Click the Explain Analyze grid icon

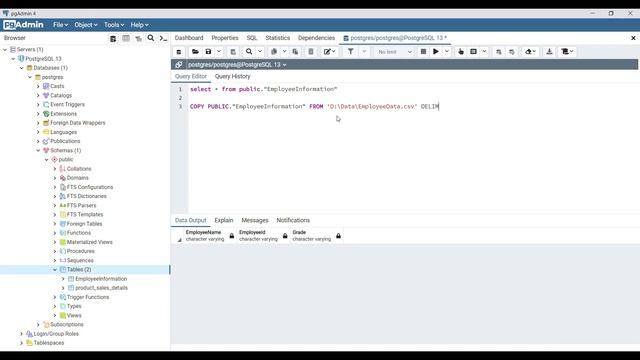coord(473,52)
